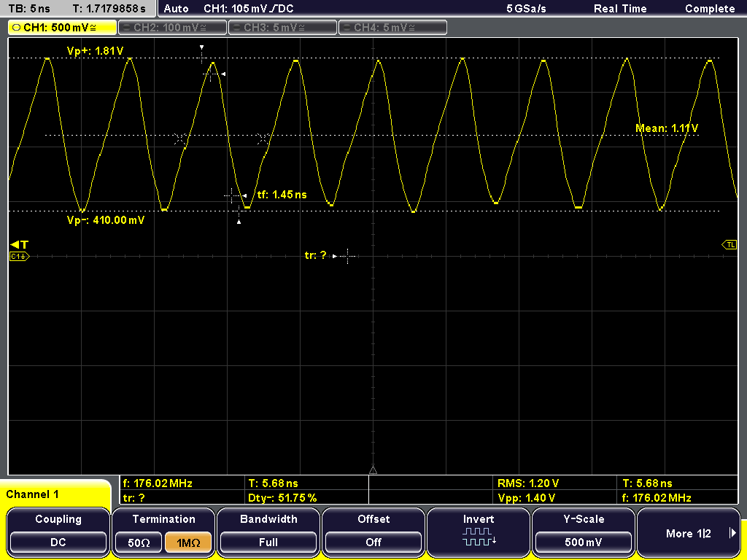Toggle Offset from Off

coord(373,543)
